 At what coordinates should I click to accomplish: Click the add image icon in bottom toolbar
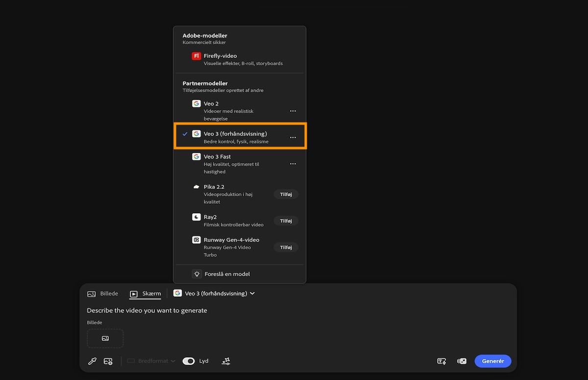(108, 361)
